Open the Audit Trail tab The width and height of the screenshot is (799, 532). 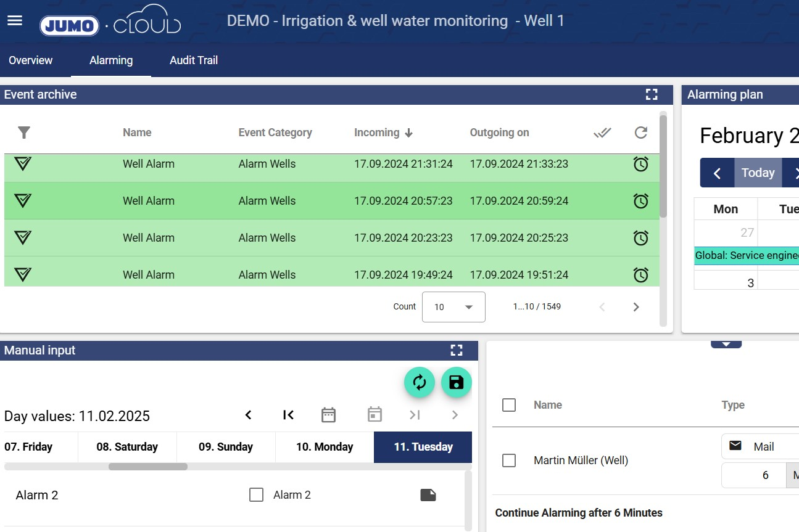(194, 60)
